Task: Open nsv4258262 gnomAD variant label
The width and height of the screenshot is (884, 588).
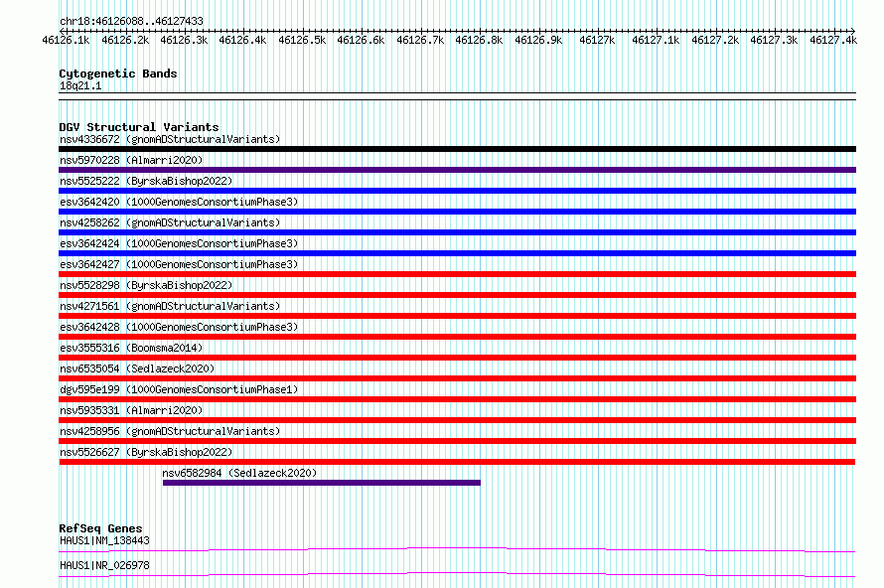Action: pos(170,222)
